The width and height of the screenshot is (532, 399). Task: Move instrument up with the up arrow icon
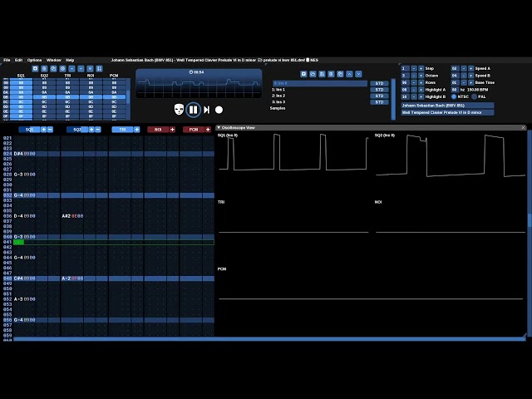point(349,74)
